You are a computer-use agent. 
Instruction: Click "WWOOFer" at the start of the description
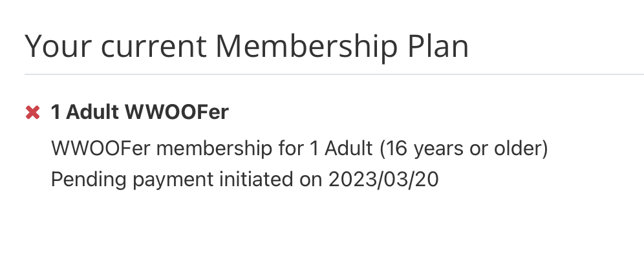pos(101,148)
